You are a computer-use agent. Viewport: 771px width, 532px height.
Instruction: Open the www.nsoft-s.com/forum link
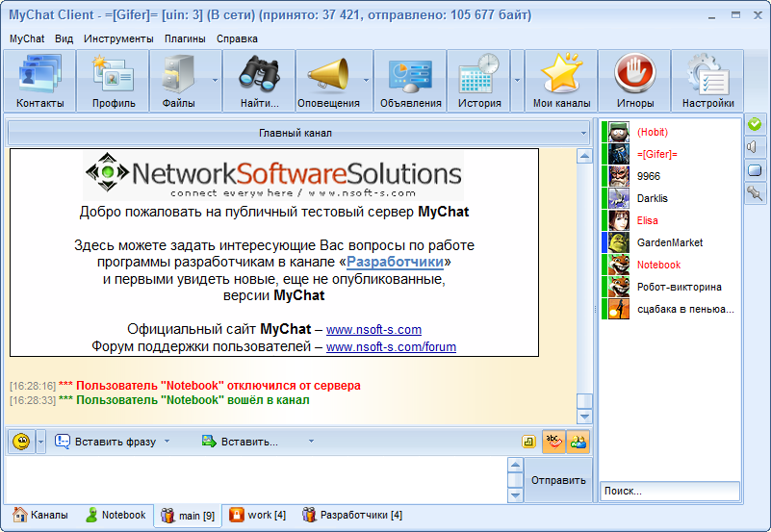[x=391, y=346]
